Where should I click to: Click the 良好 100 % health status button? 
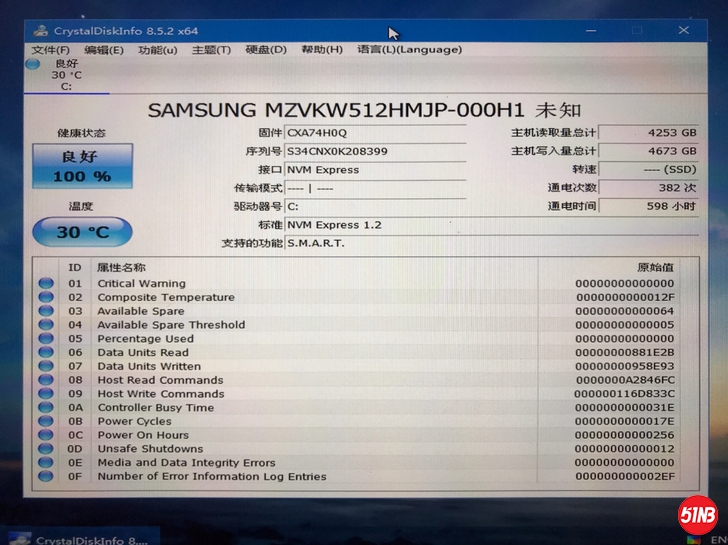pyautogui.click(x=81, y=166)
